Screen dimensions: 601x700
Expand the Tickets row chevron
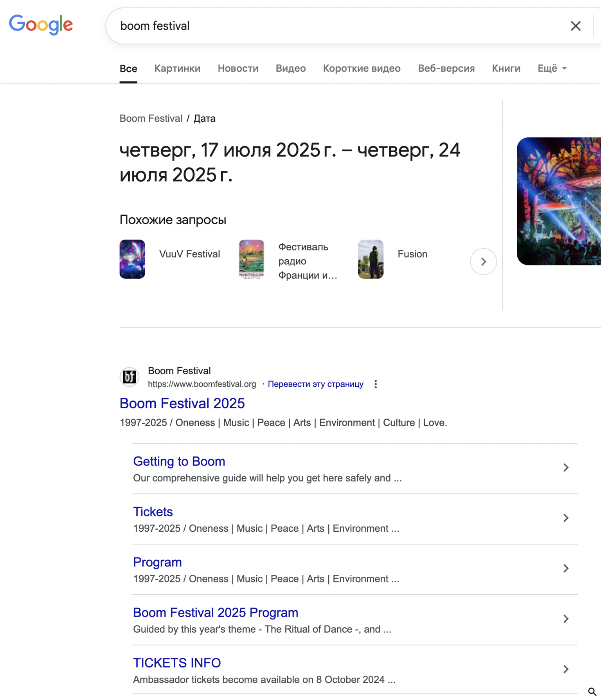coord(566,518)
